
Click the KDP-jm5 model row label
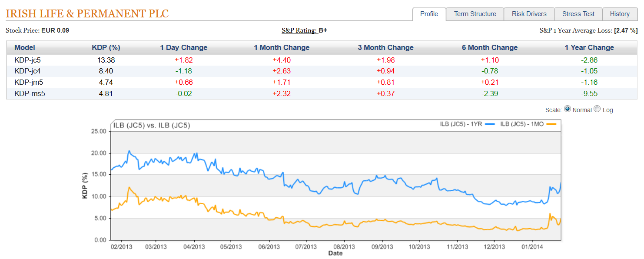tap(28, 83)
